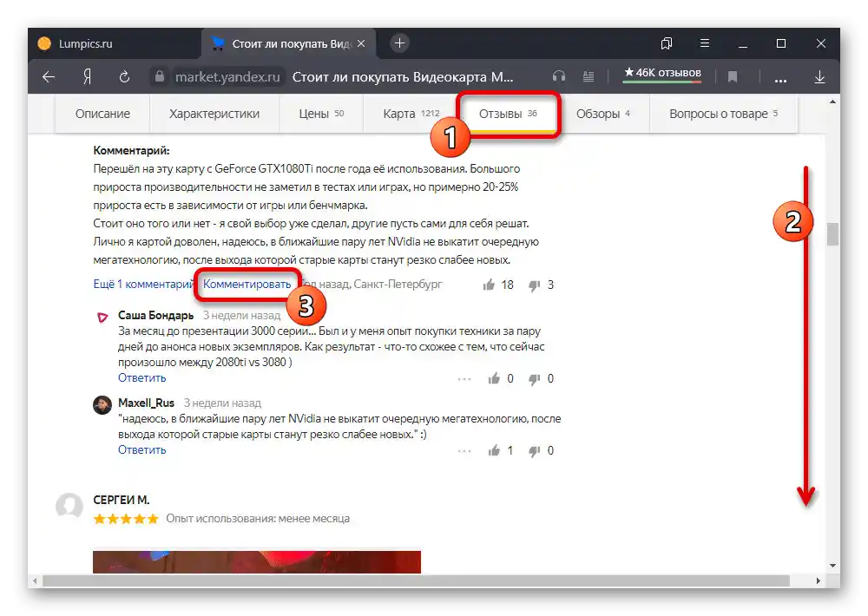The width and height of the screenshot is (868, 616).
Task: Click Саша Бондарь's avatar icon
Action: tap(102, 318)
